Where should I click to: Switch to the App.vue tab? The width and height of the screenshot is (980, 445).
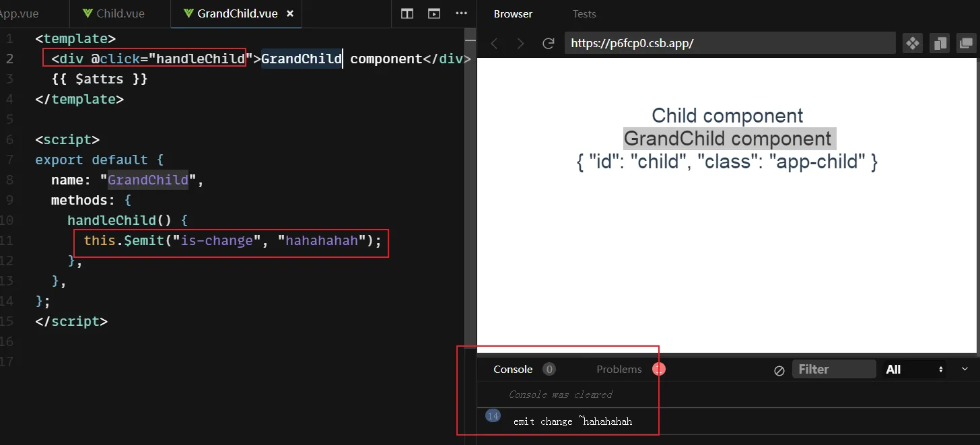pos(19,13)
